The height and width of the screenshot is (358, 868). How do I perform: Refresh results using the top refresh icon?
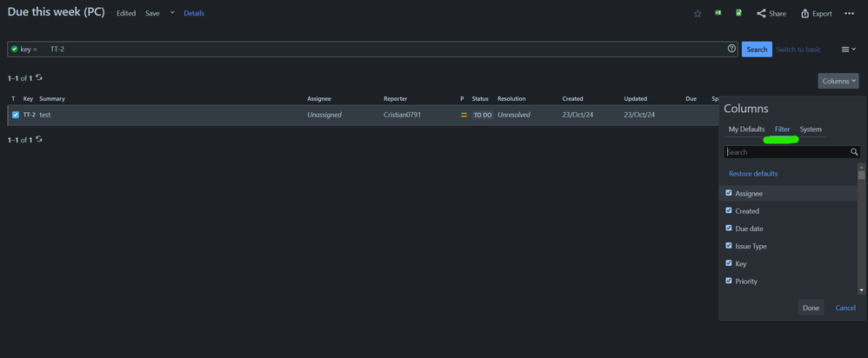(39, 77)
